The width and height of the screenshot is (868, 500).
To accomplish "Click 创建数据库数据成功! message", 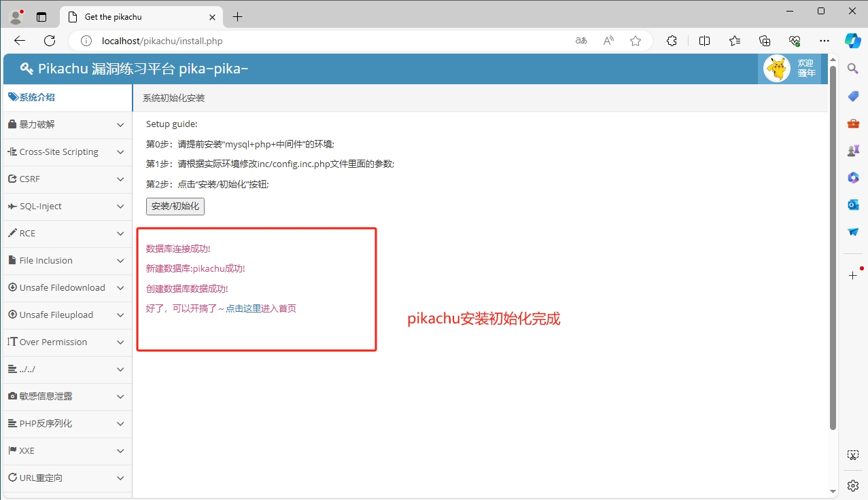I will point(187,289).
